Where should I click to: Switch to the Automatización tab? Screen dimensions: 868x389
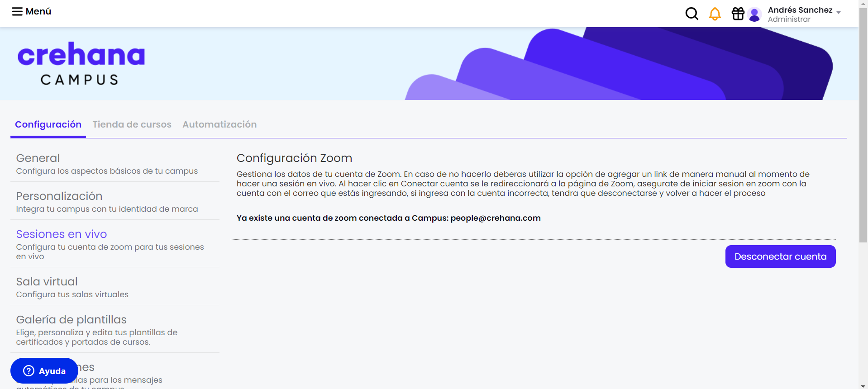[x=219, y=124]
